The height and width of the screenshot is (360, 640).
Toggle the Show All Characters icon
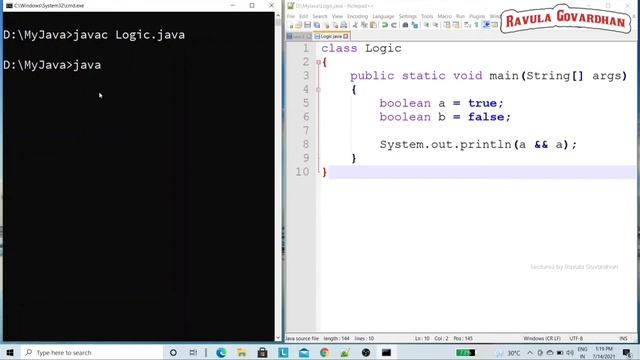coord(476,25)
